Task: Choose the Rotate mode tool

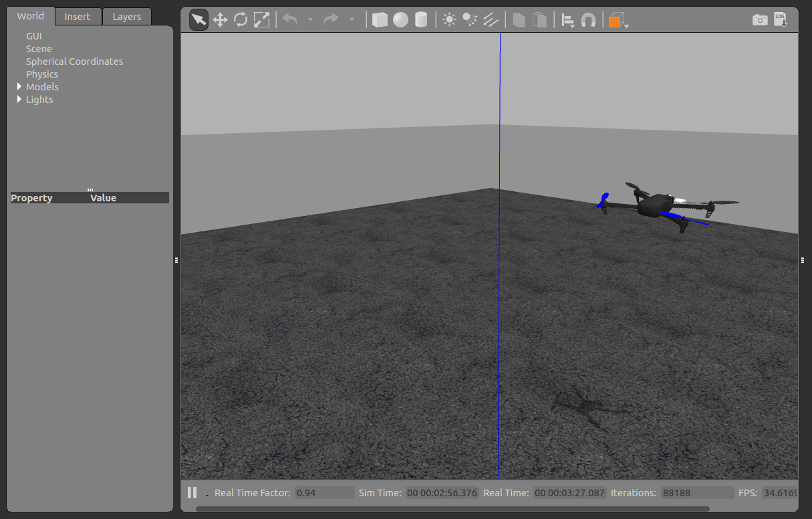Action: 241,20
